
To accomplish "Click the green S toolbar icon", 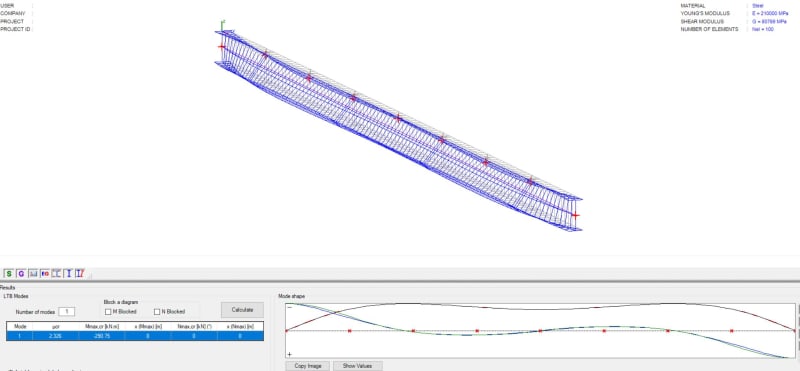I will tap(9, 274).
